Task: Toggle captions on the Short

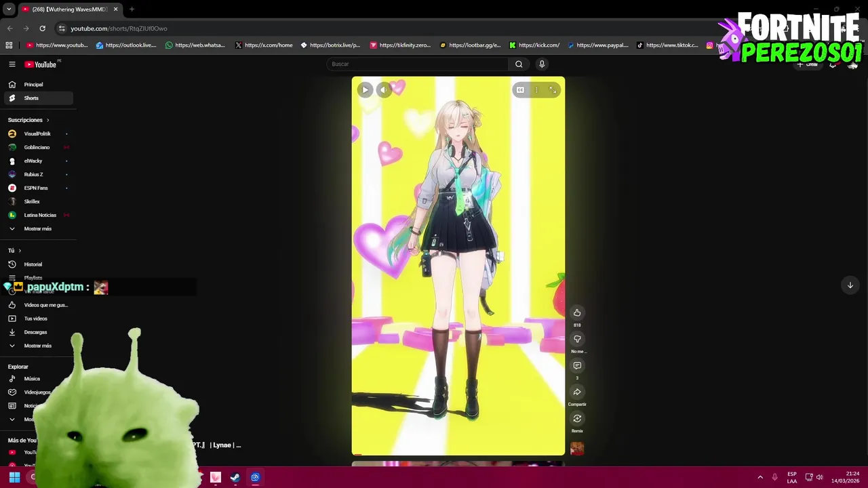Action: (x=520, y=89)
